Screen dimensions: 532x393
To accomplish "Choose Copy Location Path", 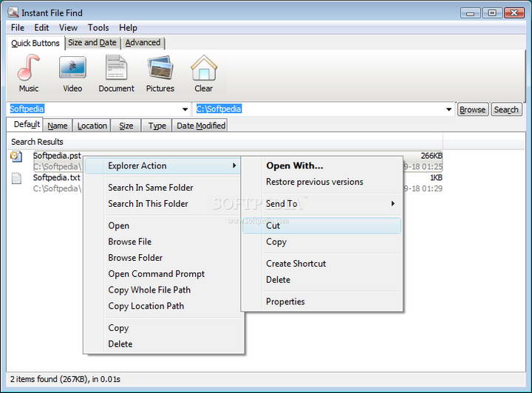I will [146, 306].
